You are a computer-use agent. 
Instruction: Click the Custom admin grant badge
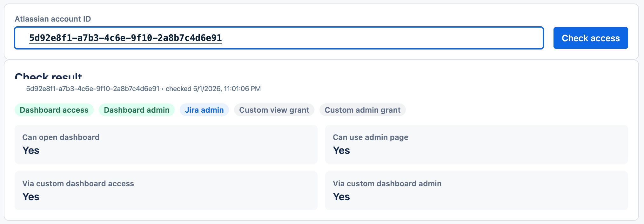coord(362,110)
